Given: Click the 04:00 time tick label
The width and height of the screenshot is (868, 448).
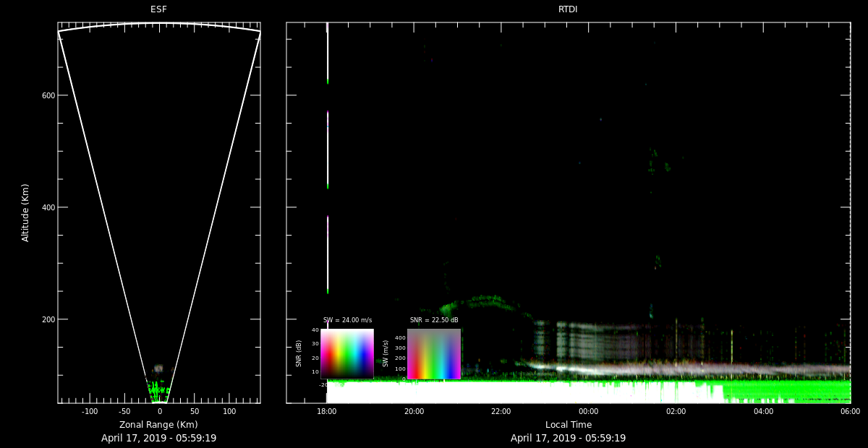Looking at the screenshot, I should 763,411.
